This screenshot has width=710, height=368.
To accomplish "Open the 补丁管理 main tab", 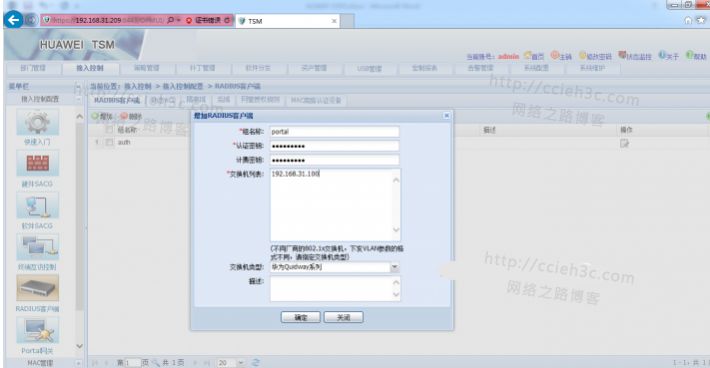I will click(x=202, y=68).
